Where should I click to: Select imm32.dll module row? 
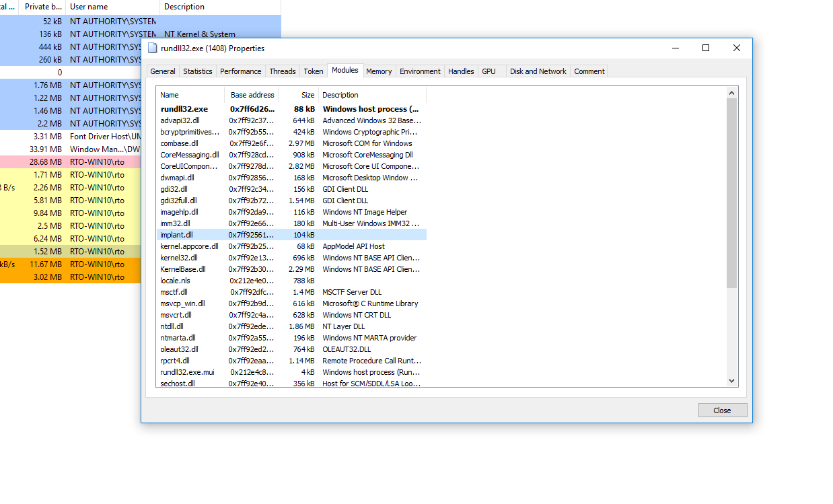tap(291, 223)
